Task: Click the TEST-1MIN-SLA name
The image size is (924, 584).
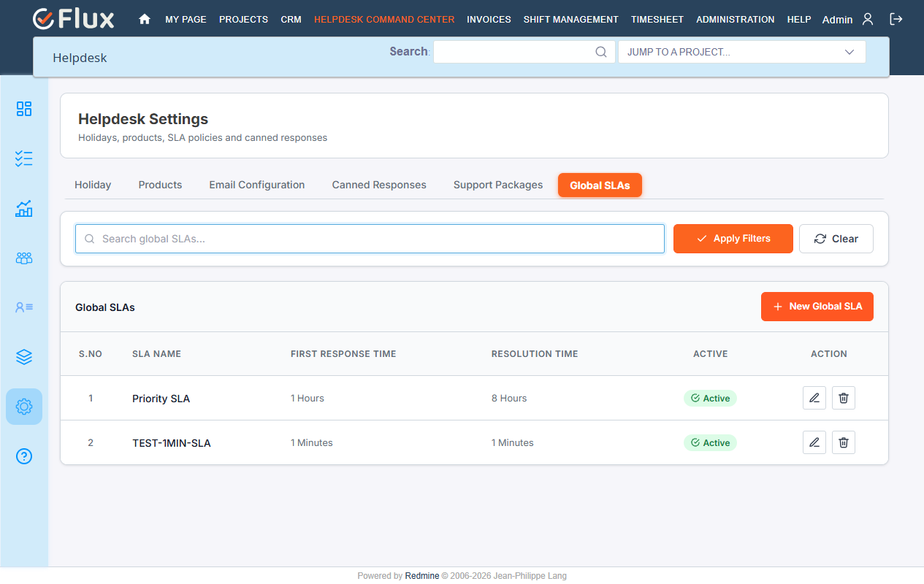Action: click(x=172, y=443)
